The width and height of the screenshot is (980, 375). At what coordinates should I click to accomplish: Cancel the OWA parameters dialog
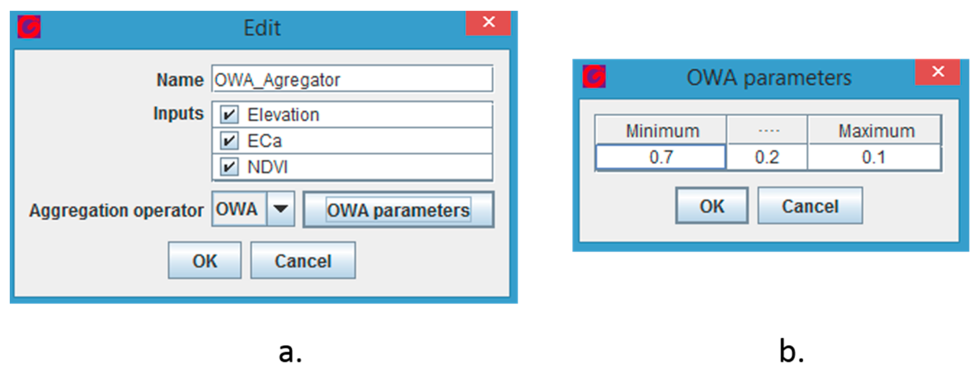coord(810,206)
